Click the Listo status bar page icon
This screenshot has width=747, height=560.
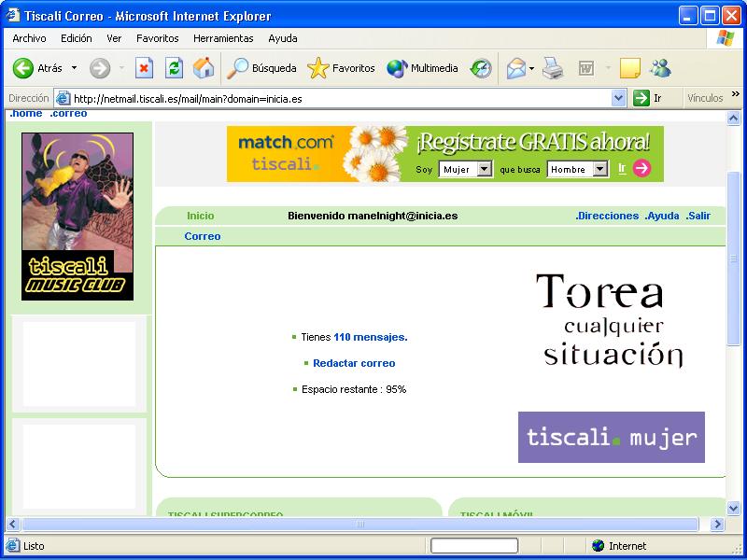click(13, 546)
